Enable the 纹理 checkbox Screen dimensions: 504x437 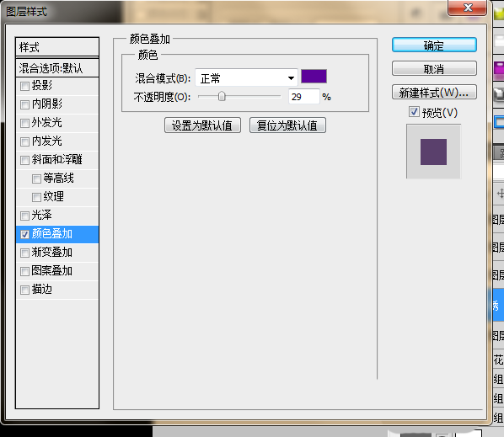(36, 198)
